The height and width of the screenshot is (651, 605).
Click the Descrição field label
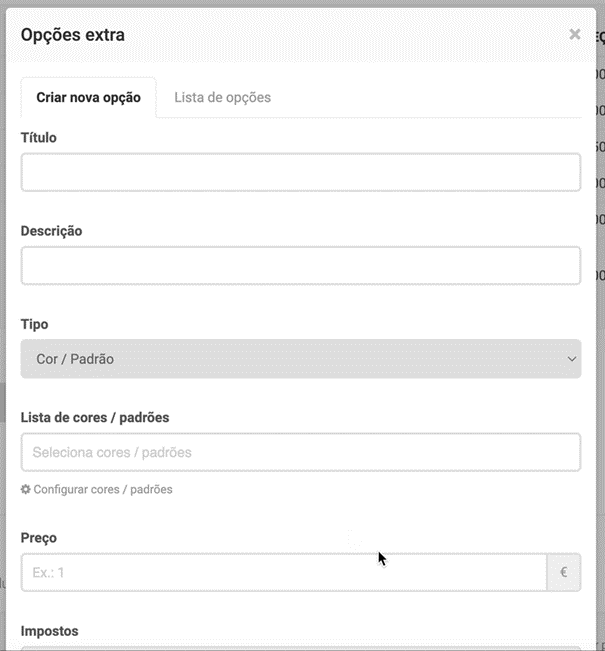click(51, 231)
